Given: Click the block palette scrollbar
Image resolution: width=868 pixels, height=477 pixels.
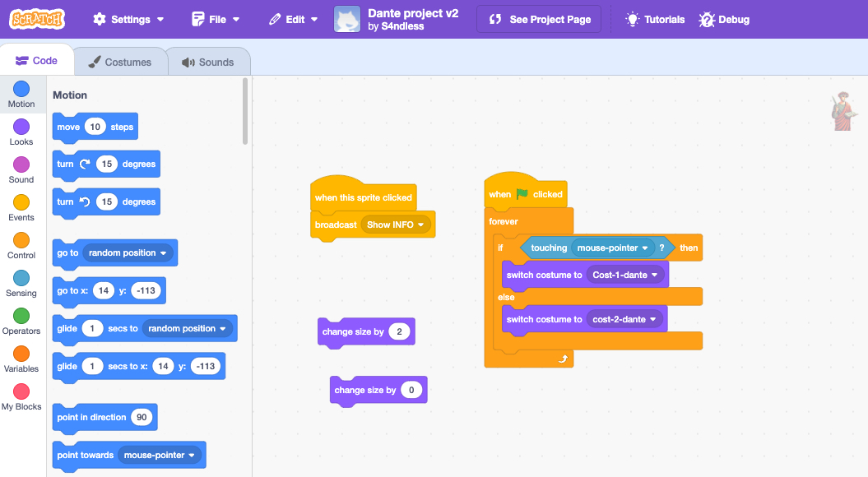Looking at the screenshot, I should point(245,111).
